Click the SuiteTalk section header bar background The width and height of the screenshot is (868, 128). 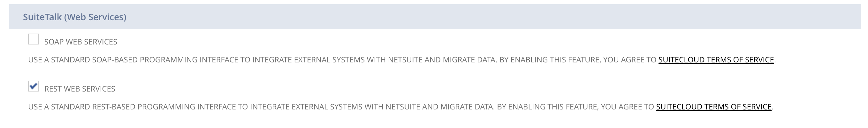pyautogui.click(x=435, y=17)
